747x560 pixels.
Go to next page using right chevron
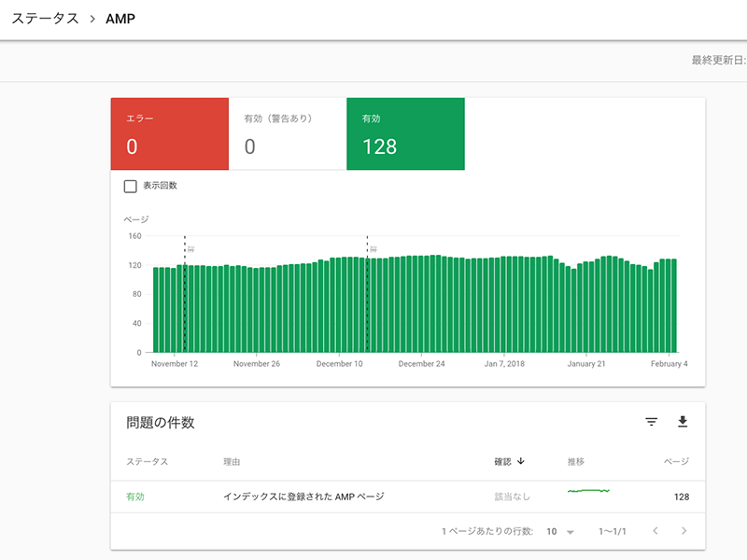(x=684, y=531)
